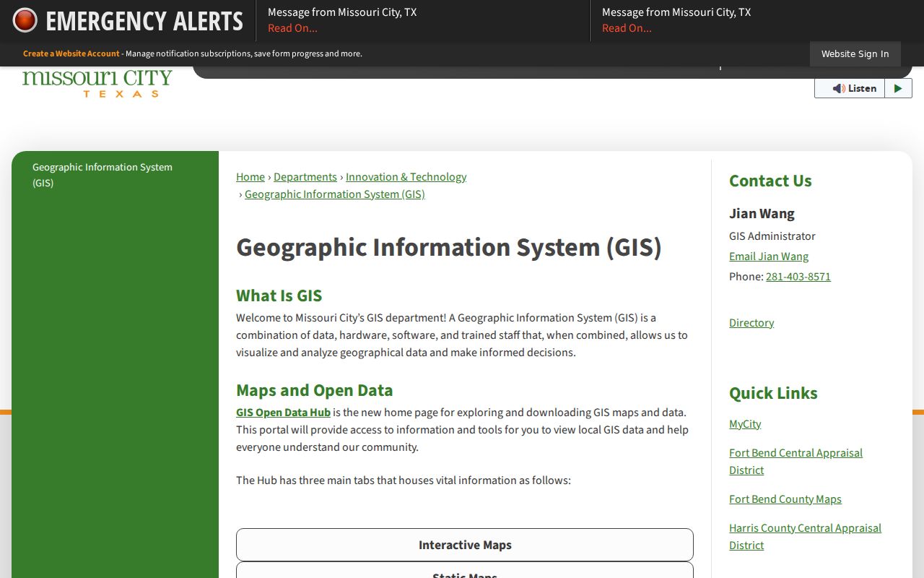
Task: Click Email Jian Wang link
Action: [x=769, y=256]
